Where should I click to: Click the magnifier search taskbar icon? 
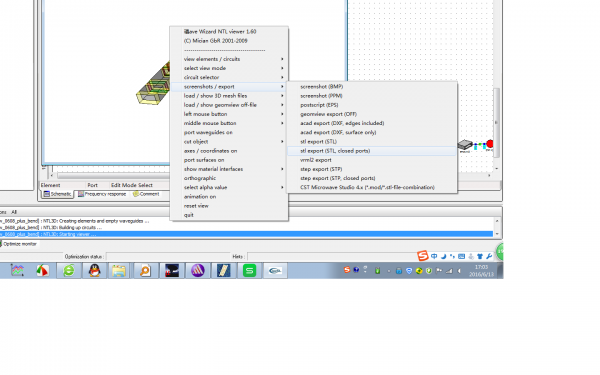click(145, 271)
